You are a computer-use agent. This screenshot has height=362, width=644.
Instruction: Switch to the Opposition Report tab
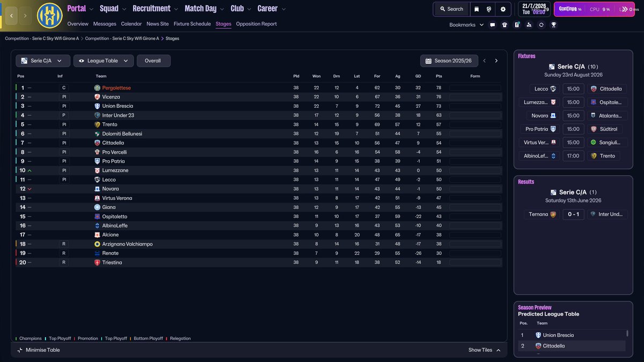[x=257, y=24]
